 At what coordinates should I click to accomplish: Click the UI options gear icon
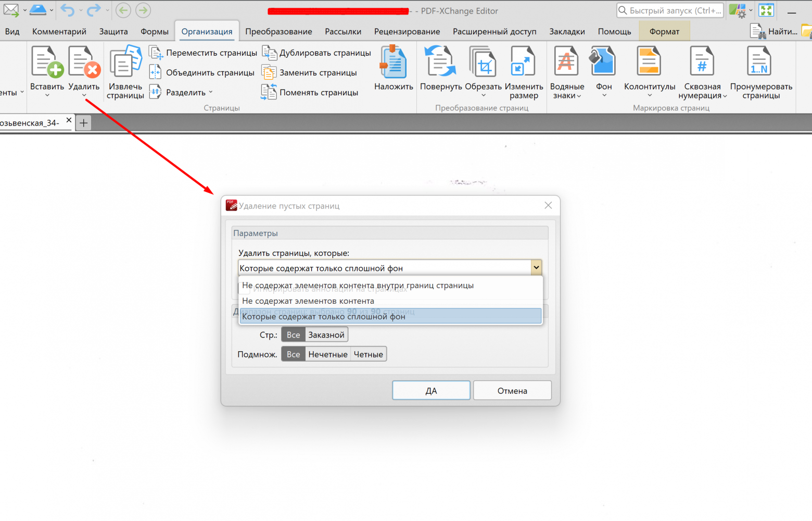pyautogui.click(x=738, y=10)
